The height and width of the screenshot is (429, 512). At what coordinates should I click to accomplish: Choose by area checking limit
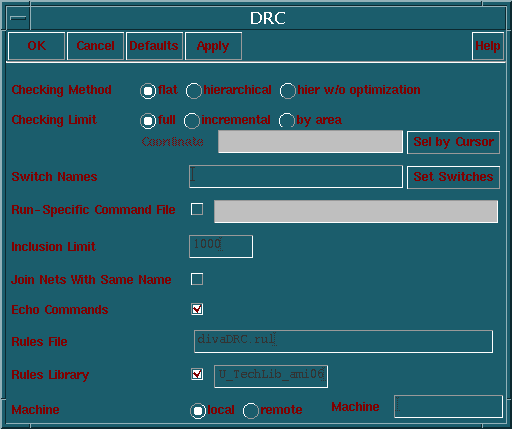pos(287,121)
